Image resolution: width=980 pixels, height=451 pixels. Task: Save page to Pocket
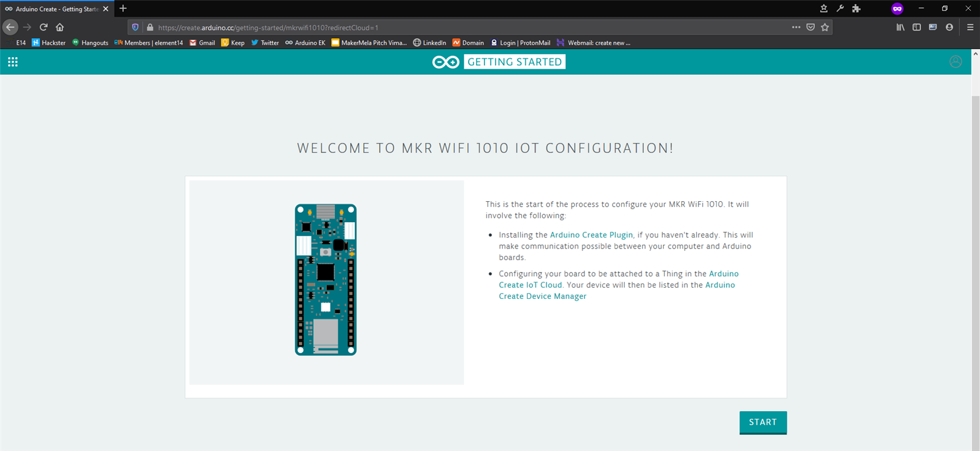coord(810,27)
